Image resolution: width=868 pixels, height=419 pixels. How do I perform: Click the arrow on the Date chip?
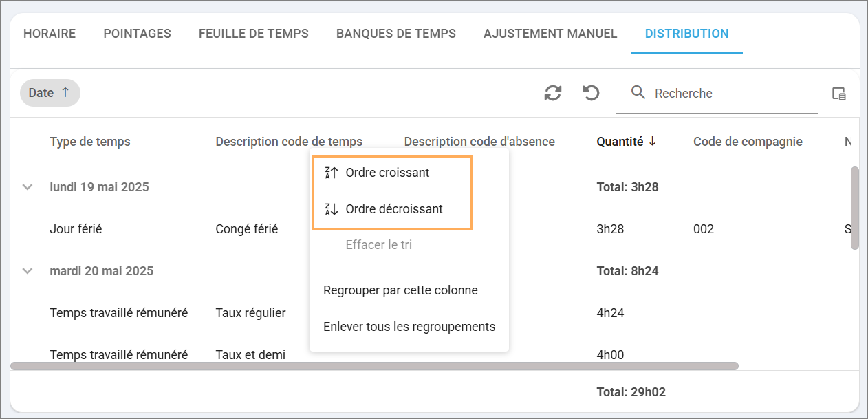66,93
